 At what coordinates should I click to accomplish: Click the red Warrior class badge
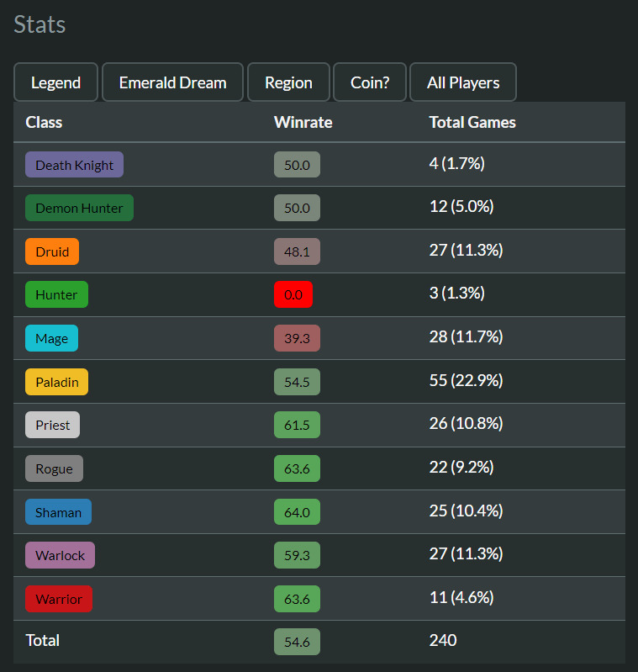point(59,599)
